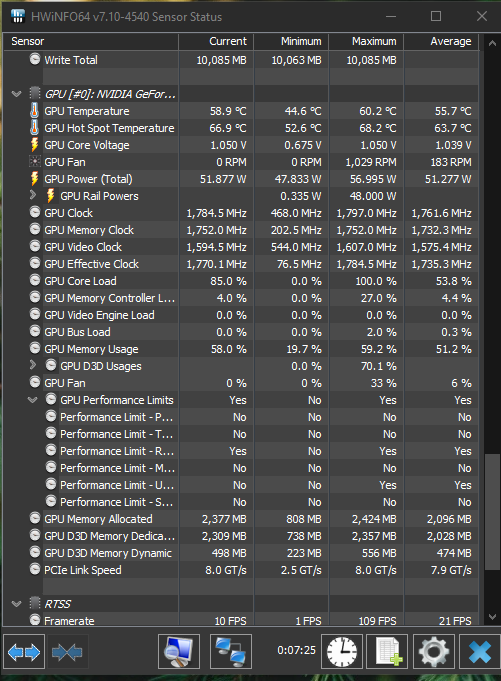Image resolution: width=501 pixels, height=681 pixels.
Task: Select the Performance Limit - R... row
Action: point(241,451)
